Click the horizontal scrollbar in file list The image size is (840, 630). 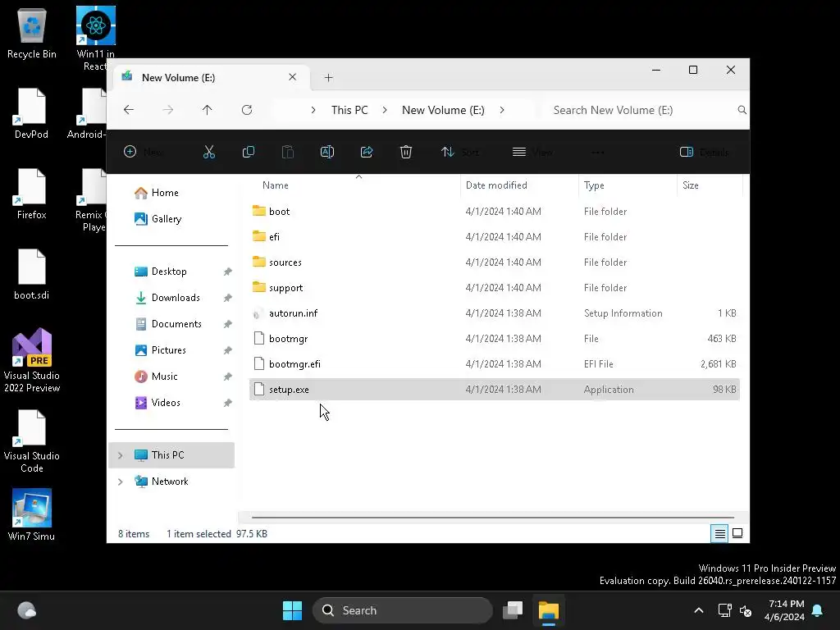coord(492,518)
